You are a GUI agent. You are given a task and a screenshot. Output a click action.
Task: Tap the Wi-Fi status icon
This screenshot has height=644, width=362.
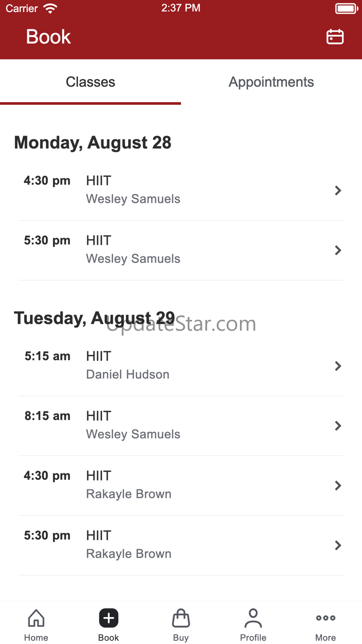tap(50, 8)
